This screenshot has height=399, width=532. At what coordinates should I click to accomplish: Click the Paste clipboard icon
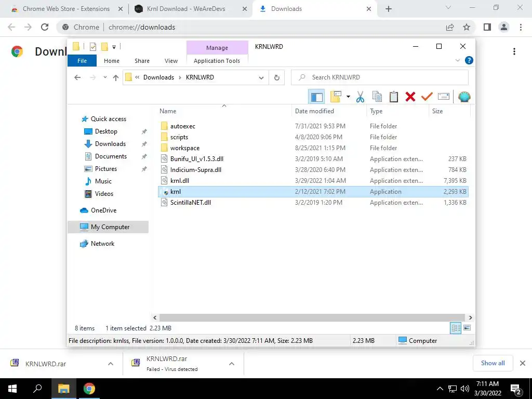tap(394, 97)
